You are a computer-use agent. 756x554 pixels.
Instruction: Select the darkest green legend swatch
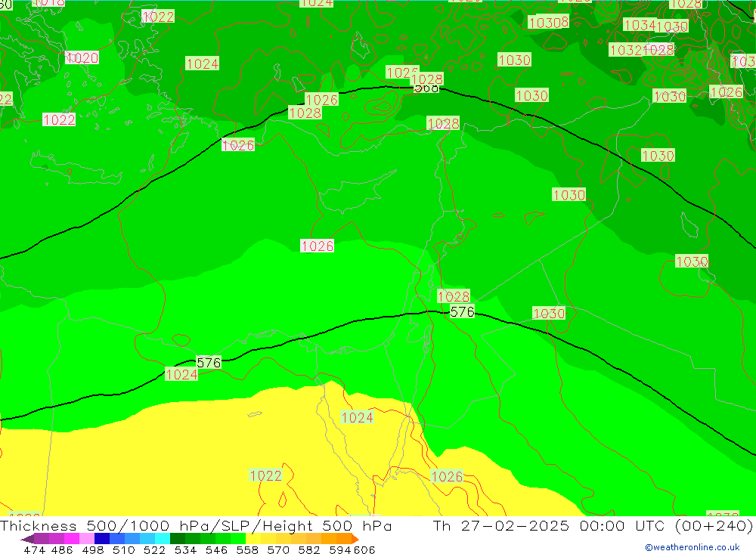pos(178,539)
